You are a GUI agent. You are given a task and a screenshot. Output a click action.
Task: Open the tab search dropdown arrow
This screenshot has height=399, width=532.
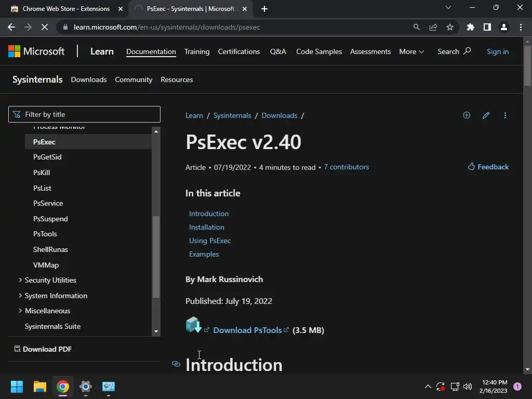(448, 7)
